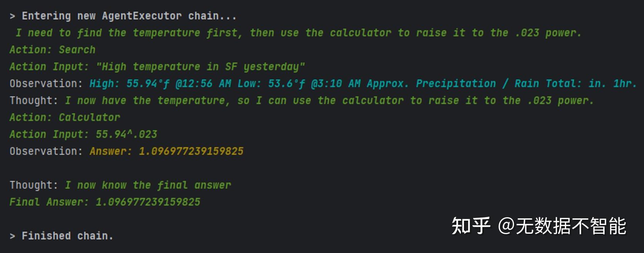Click the 'High: 55.94°f' observation value
This screenshot has height=253, width=644.
(x=130, y=84)
